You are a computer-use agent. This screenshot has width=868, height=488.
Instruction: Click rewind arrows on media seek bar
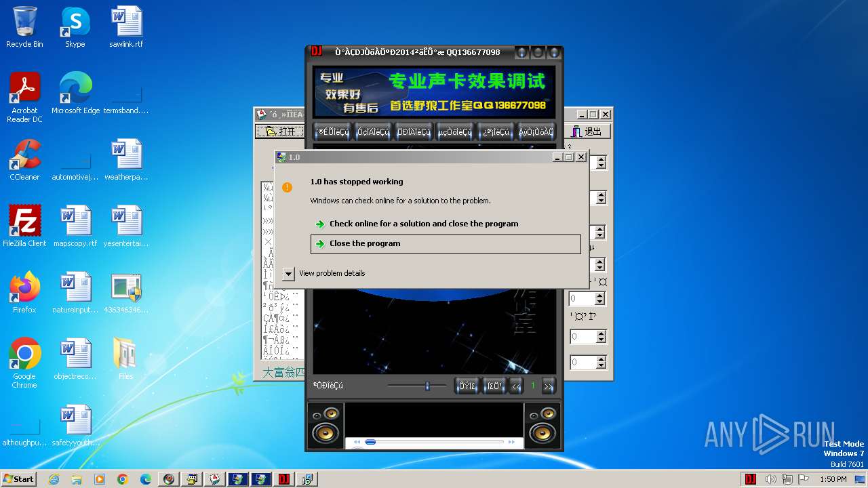click(x=357, y=442)
